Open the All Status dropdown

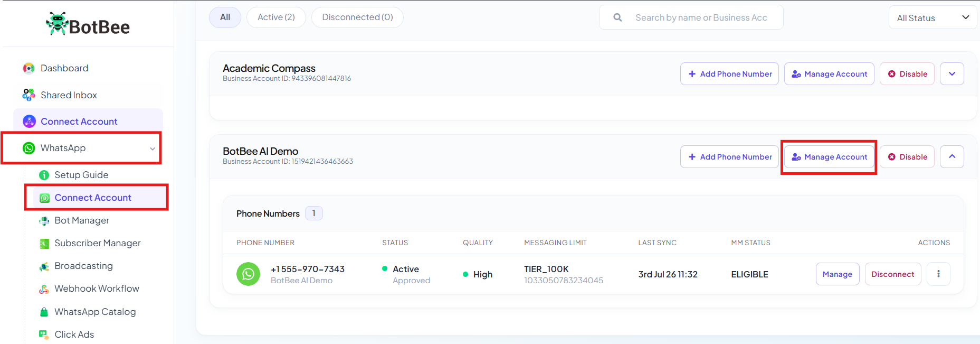click(x=933, y=17)
